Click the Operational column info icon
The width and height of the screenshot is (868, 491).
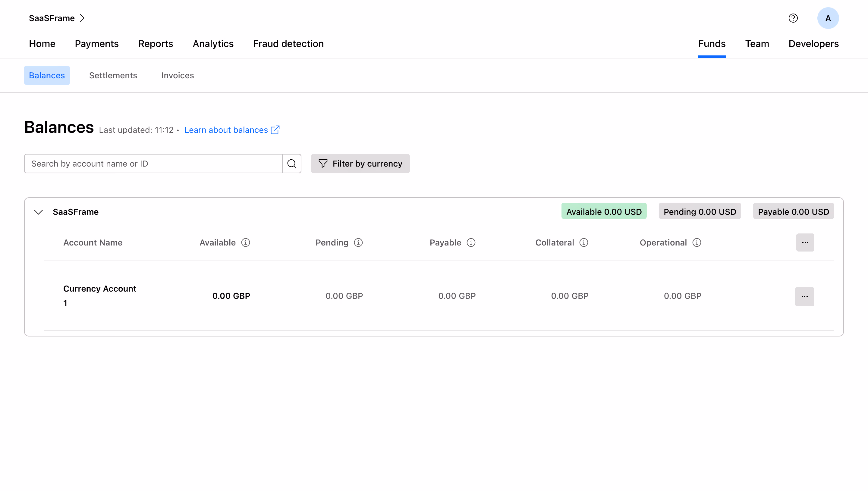pos(697,242)
